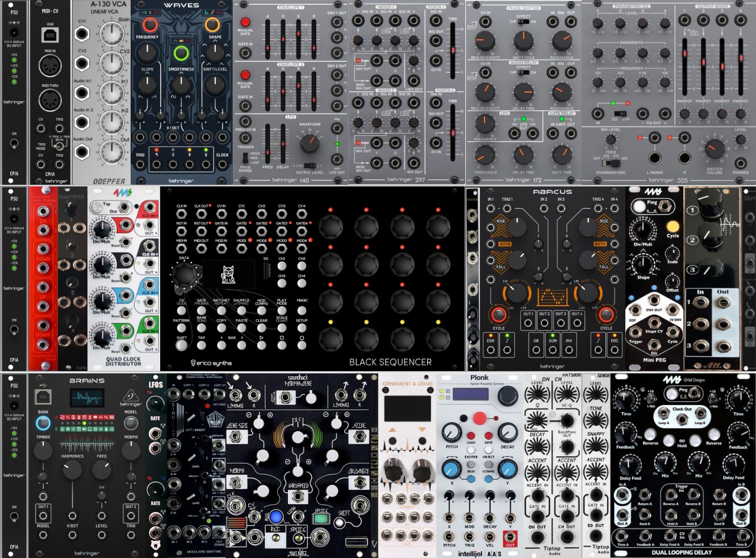756x558 pixels.
Task: Push the green ring button above SMOOTHNESS on Waves
Action: 181,53
